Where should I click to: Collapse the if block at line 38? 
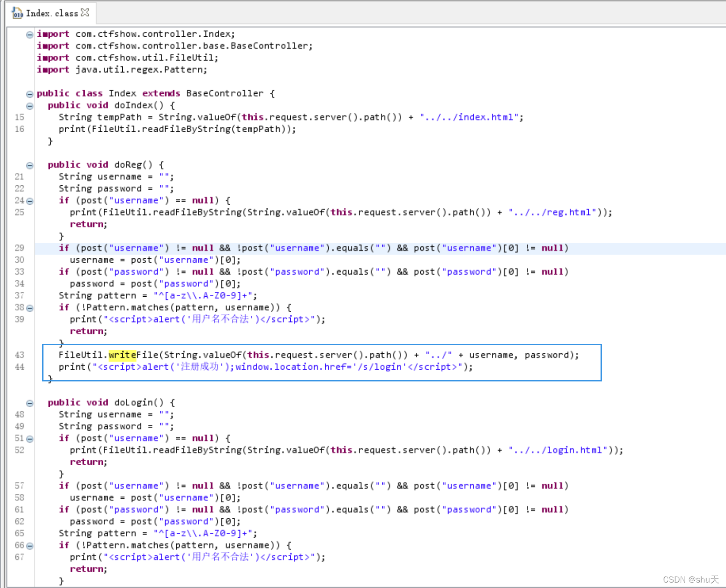[x=29, y=308]
